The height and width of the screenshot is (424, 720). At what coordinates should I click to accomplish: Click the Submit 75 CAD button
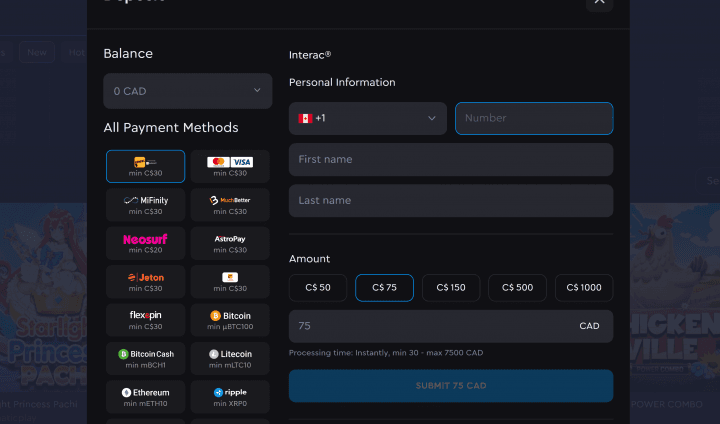pos(451,386)
